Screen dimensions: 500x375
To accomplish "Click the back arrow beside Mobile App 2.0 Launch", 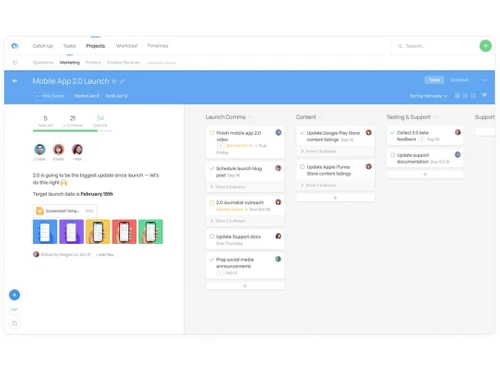I will 15,81.
